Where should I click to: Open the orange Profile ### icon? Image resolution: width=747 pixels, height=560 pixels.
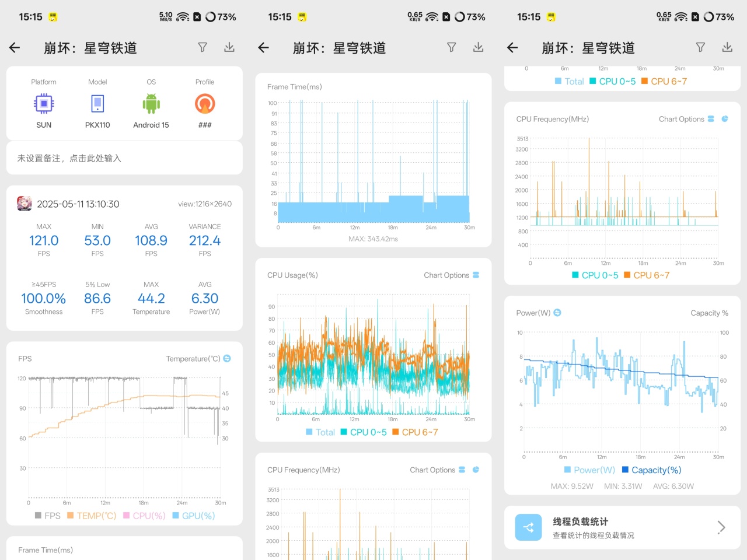[205, 104]
